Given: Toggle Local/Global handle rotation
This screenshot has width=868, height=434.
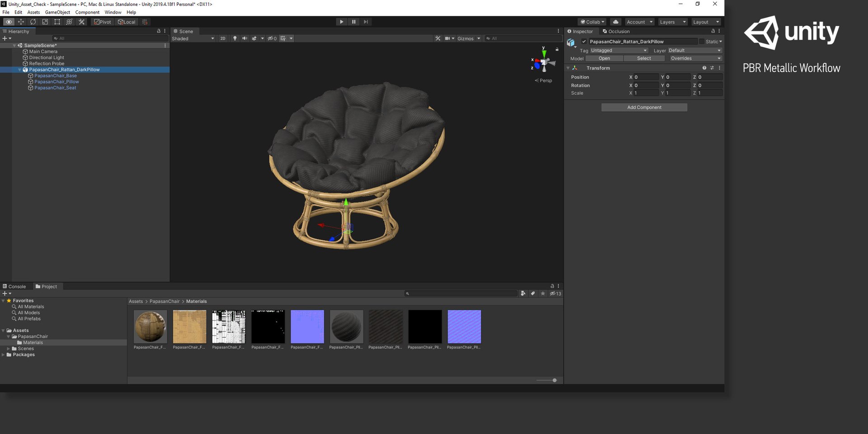Looking at the screenshot, I should [127, 22].
